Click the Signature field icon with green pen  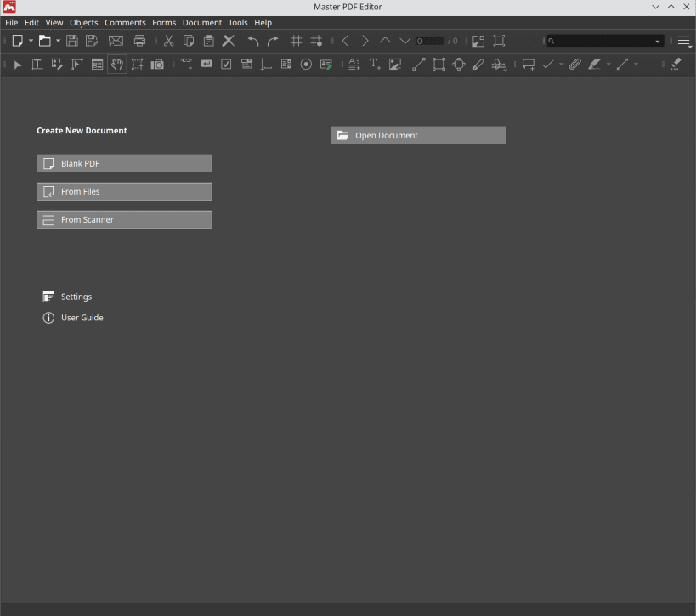tap(326, 65)
